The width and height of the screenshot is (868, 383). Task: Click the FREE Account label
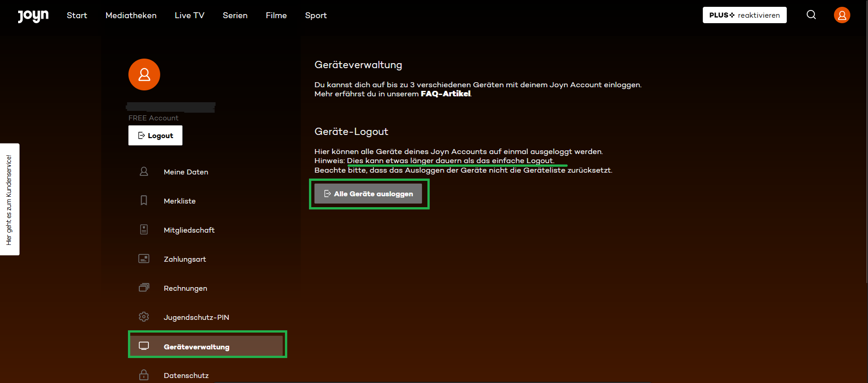click(x=153, y=118)
